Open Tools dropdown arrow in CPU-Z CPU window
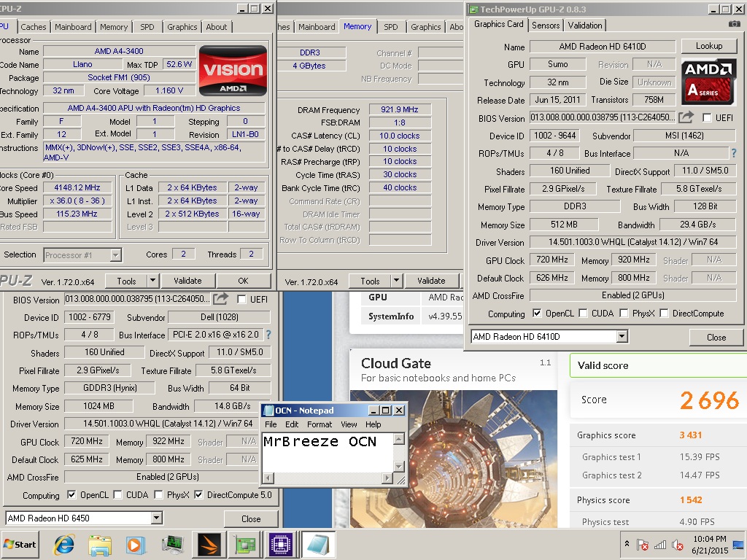This screenshot has height=560, width=747. [x=152, y=281]
